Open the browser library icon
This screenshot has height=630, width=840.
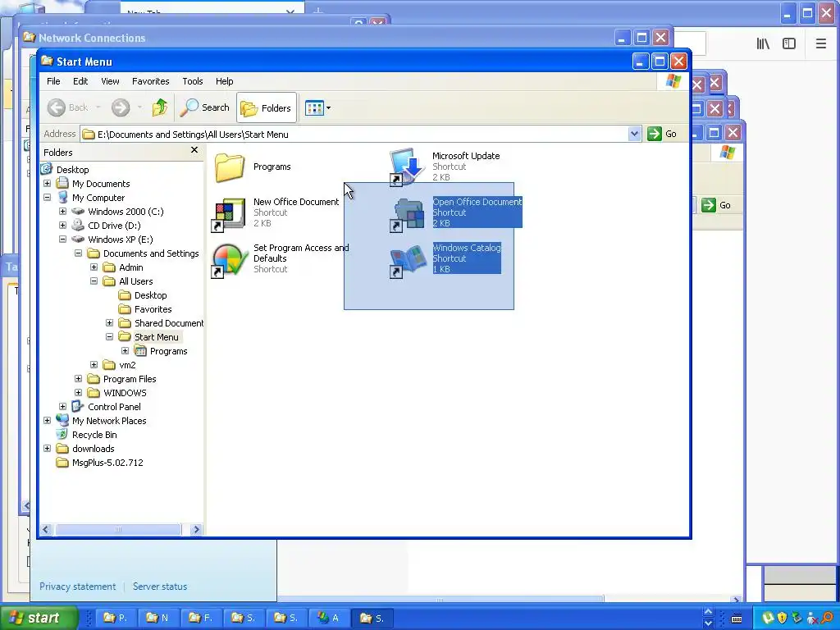(763, 44)
